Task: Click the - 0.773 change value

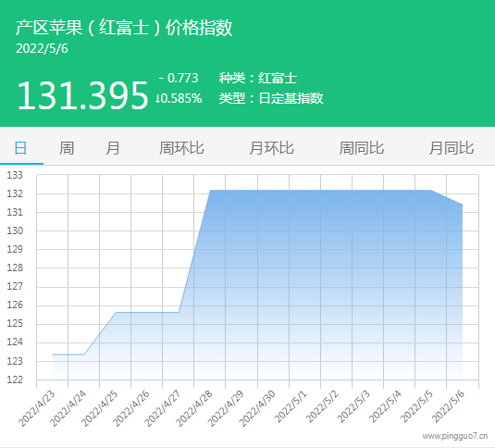Action: pos(179,78)
